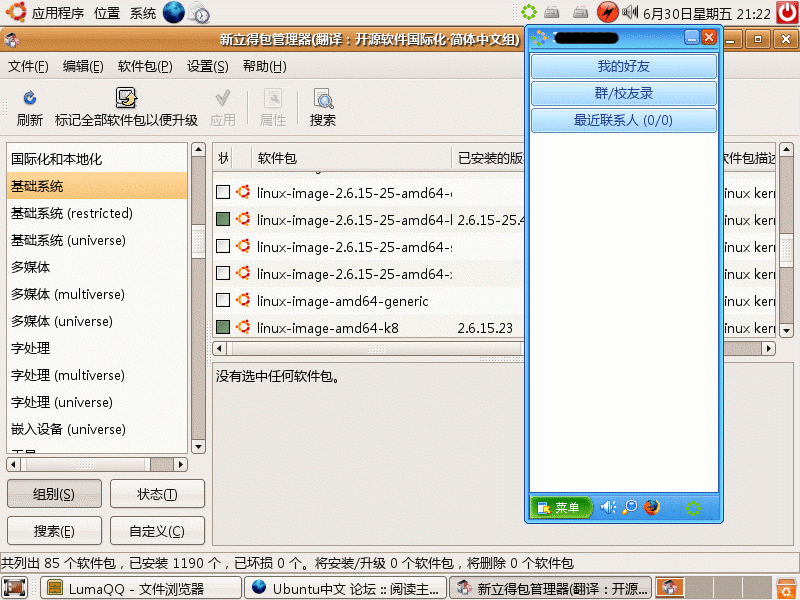800x600 pixels.
Task: Click the Firefox icon in LumaQQ bottom bar
Action: pos(652,507)
